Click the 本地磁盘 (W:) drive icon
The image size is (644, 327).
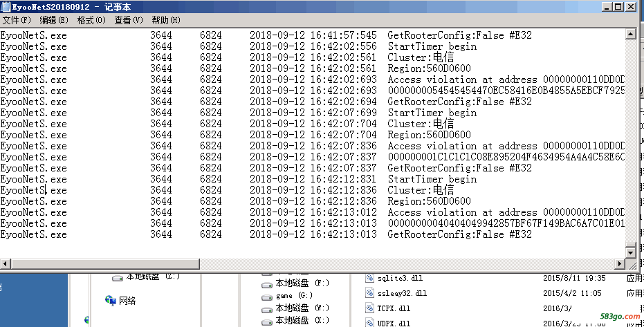(x=267, y=308)
